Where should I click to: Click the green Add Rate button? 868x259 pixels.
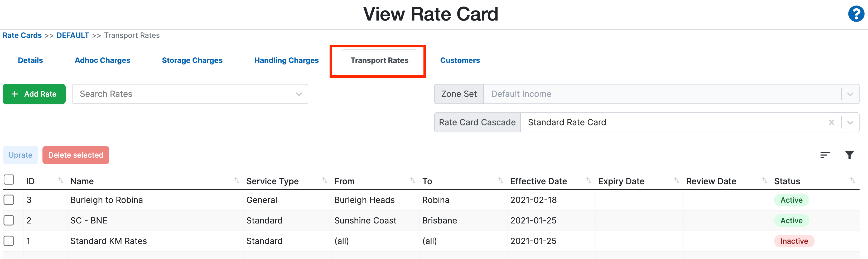(34, 94)
